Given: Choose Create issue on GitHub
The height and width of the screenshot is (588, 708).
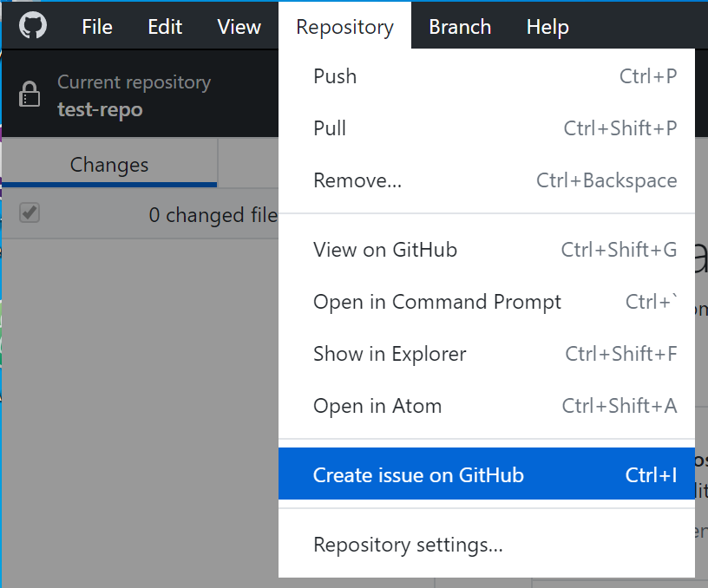Looking at the screenshot, I should click(x=486, y=474).
